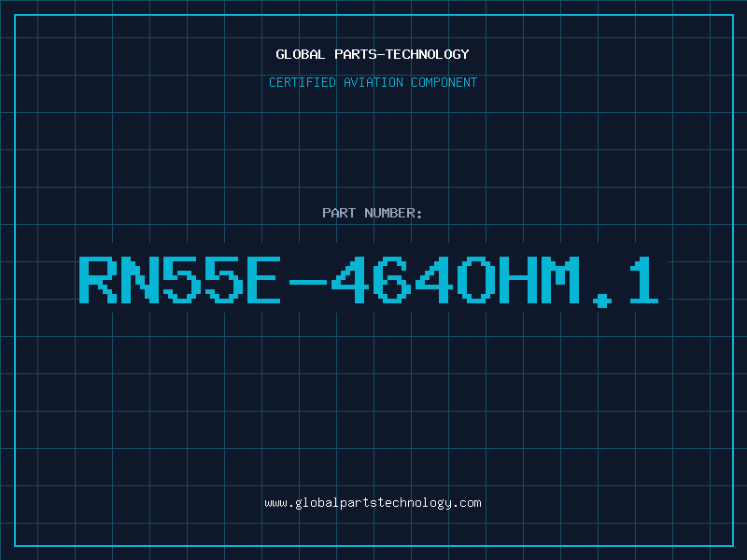
Task: Select the CERTIFIED AVIATION COMPONENT subtitle
Action: (x=373, y=82)
